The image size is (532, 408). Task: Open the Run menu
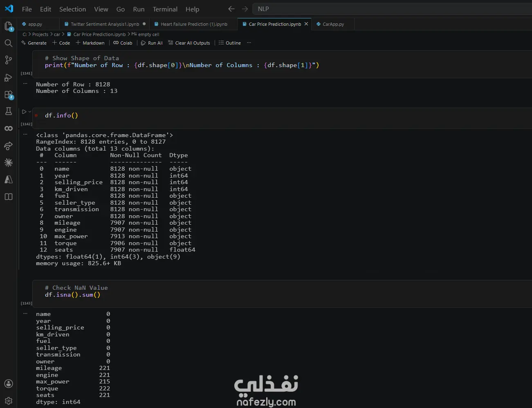pos(139,9)
